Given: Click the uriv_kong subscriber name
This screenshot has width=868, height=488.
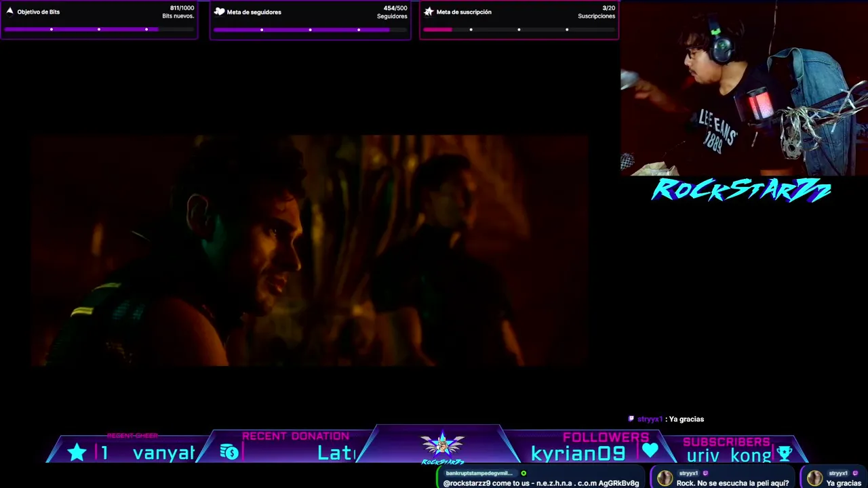Looking at the screenshot, I should (x=729, y=455).
